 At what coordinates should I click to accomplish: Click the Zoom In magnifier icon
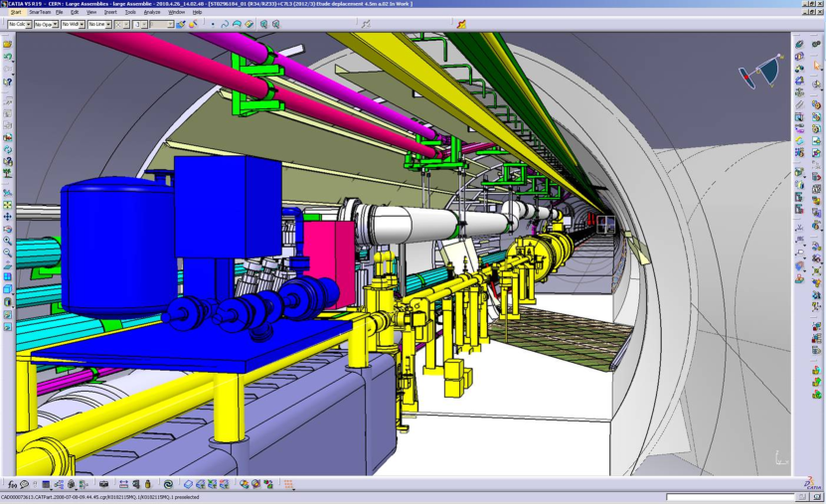[8, 241]
